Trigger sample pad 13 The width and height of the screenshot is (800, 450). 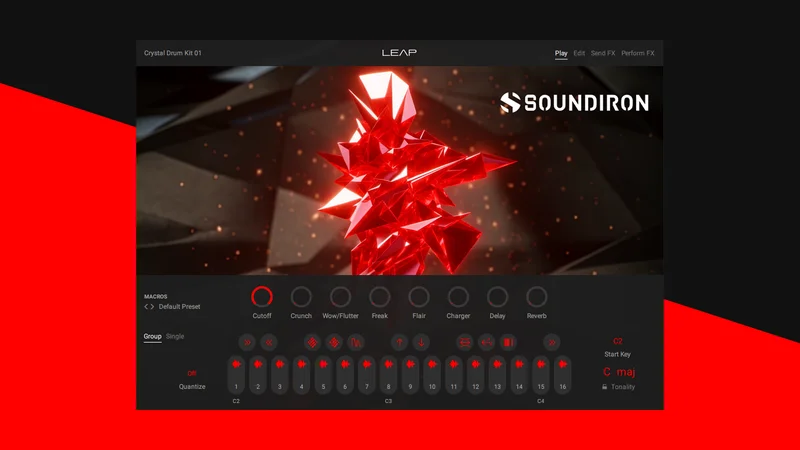pyautogui.click(x=497, y=374)
